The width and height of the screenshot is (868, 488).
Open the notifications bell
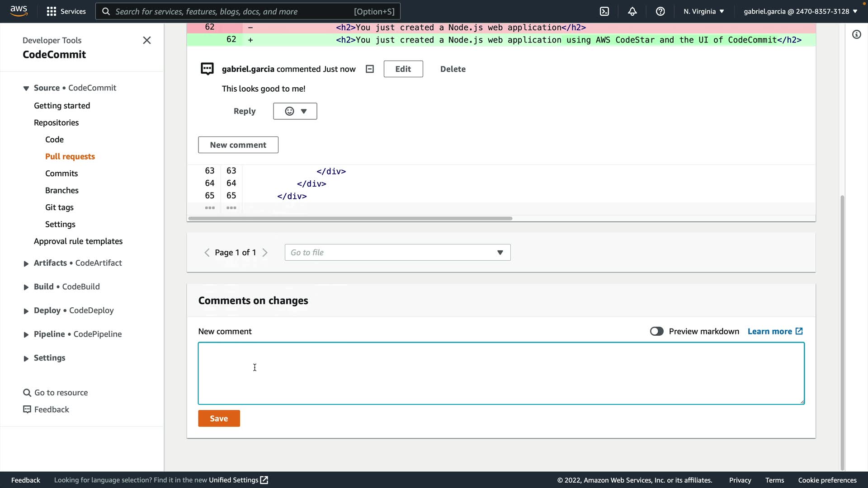[x=632, y=11]
